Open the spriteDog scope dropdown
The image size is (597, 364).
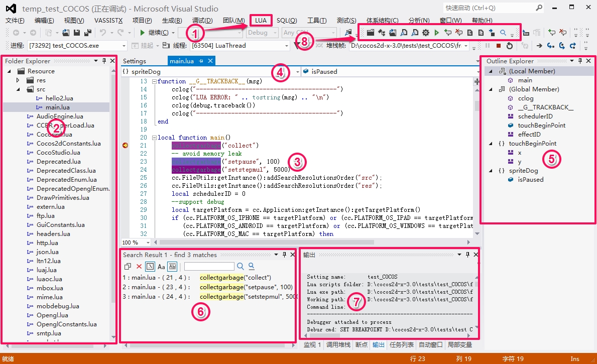point(298,72)
